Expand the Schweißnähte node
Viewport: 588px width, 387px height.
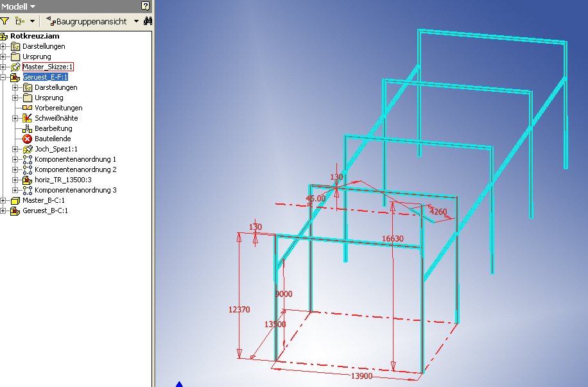pyautogui.click(x=15, y=118)
